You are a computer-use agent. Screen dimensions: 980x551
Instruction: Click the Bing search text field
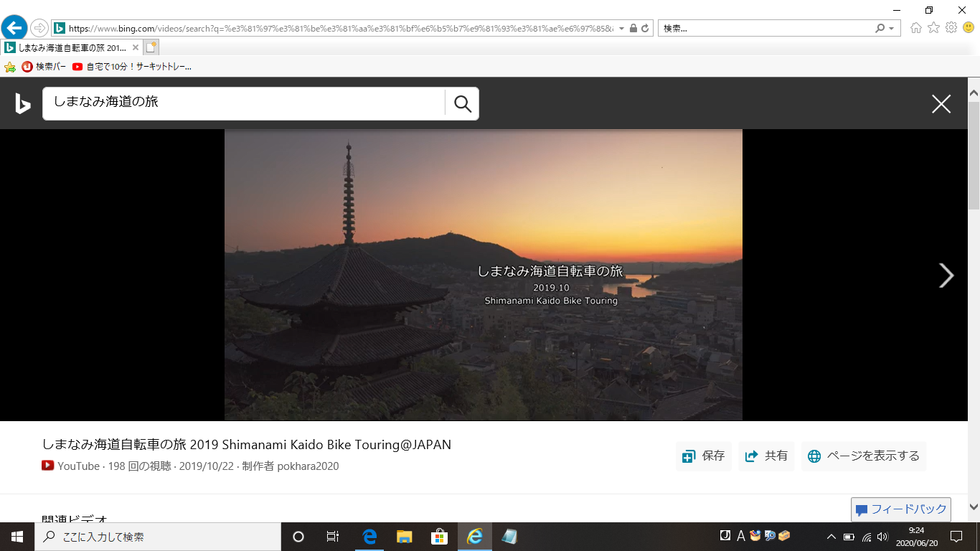[x=244, y=104]
